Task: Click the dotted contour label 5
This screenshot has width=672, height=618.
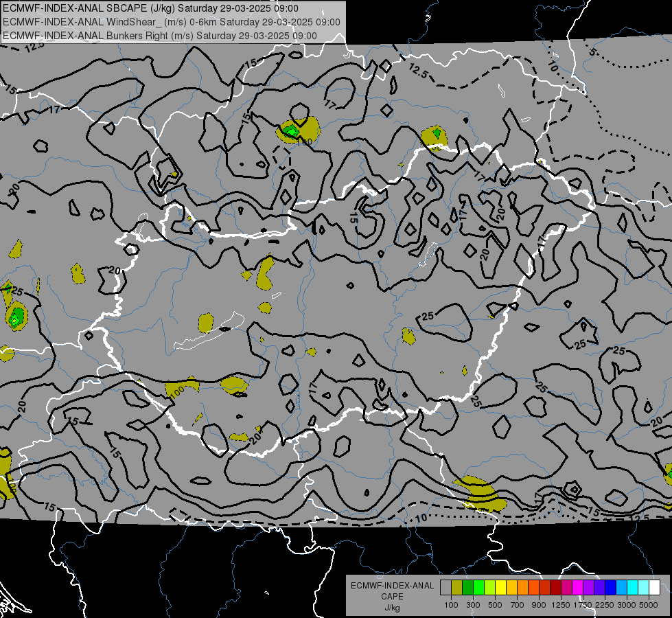Action: click(x=592, y=52)
